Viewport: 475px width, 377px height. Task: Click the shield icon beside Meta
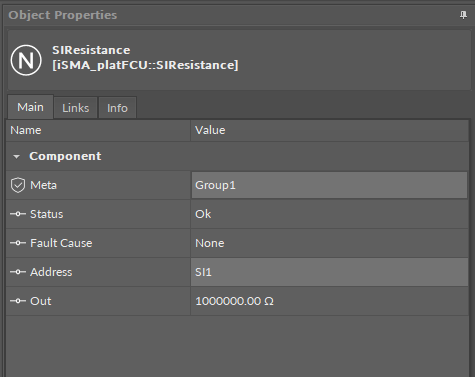(x=18, y=185)
